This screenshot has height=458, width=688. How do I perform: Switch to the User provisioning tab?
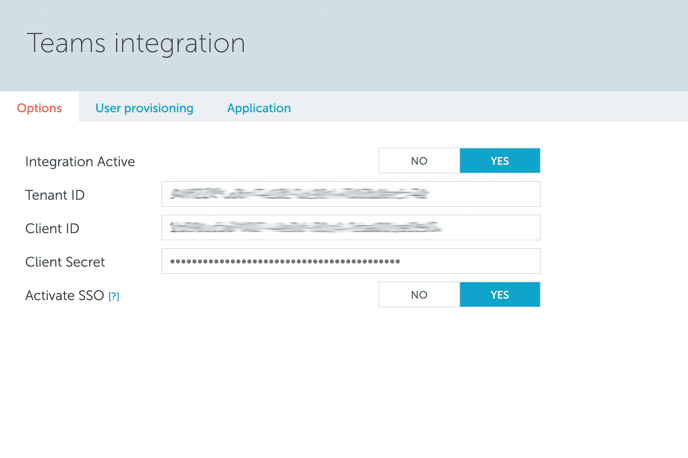coord(144,108)
